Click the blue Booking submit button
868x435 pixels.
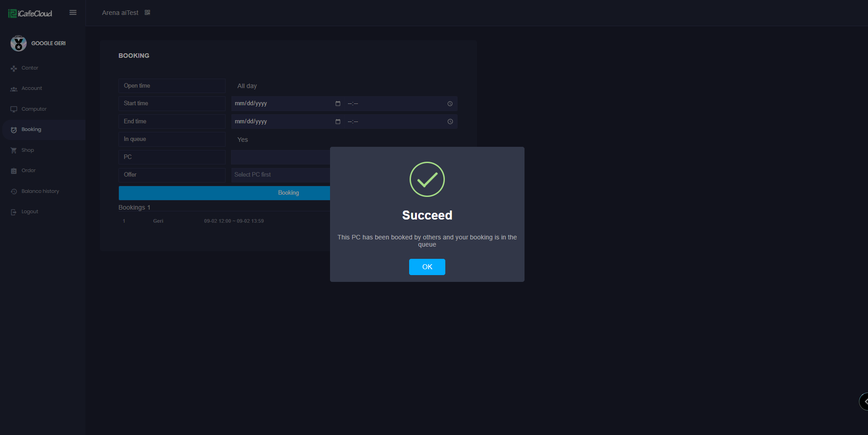pyautogui.click(x=288, y=193)
